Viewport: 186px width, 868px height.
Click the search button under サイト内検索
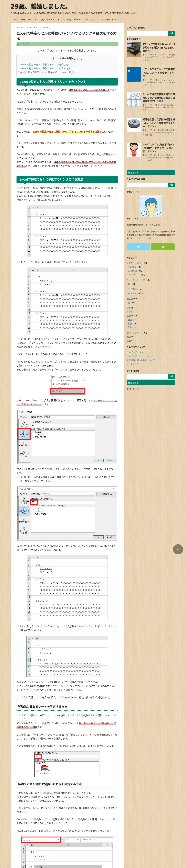pos(172,376)
